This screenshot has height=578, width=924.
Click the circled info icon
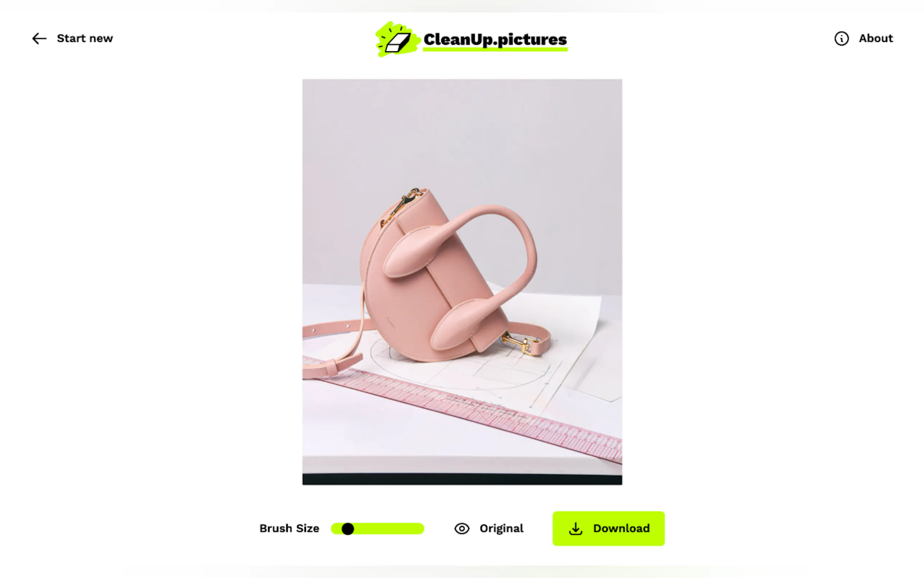click(x=841, y=39)
